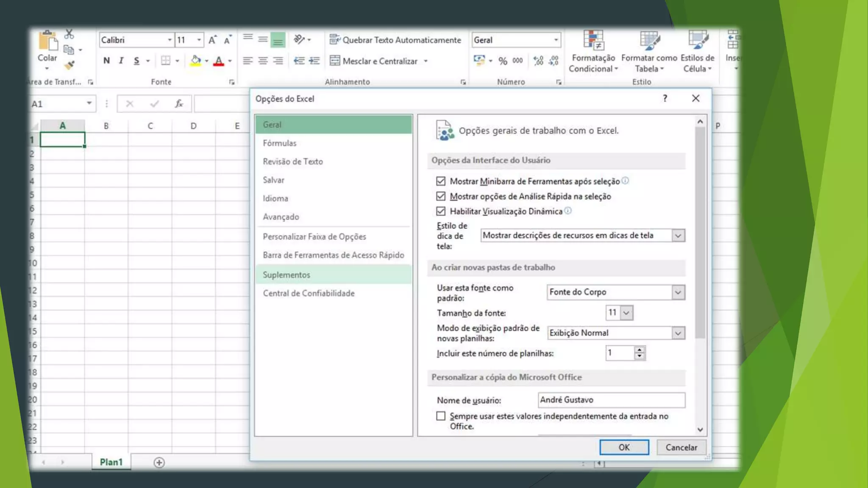Click the Bold (N) formatting icon
Image resolution: width=868 pixels, height=488 pixels.
[106, 61]
